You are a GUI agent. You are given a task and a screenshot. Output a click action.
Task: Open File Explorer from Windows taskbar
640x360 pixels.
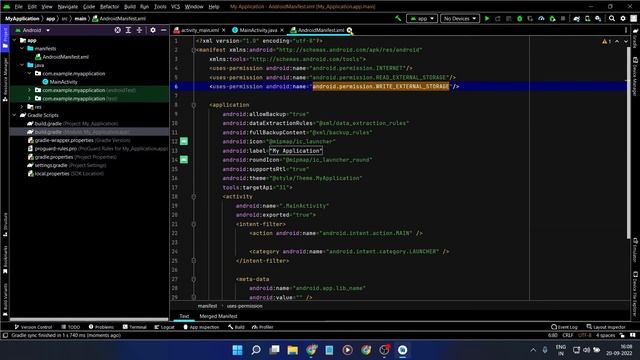coord(293,350)
